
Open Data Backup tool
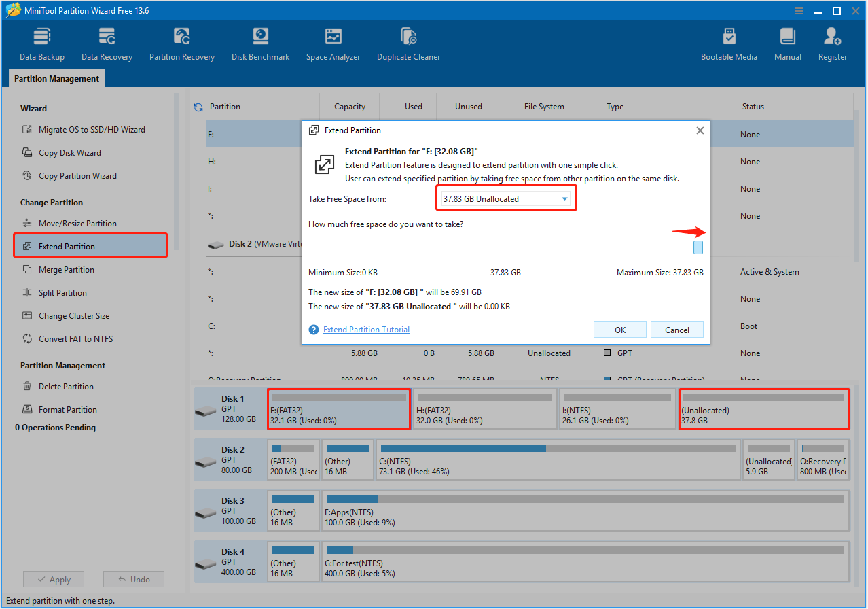click(42, 44)
